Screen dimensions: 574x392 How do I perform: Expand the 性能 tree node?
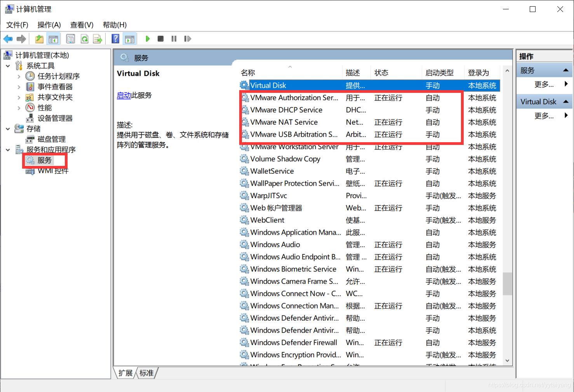pyautogui.click(x=19, y=108)
